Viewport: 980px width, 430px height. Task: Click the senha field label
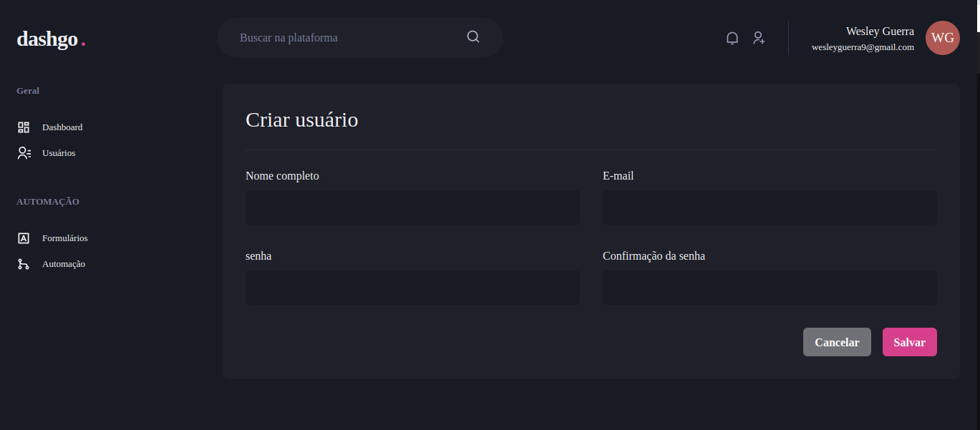tap(258, 256)
